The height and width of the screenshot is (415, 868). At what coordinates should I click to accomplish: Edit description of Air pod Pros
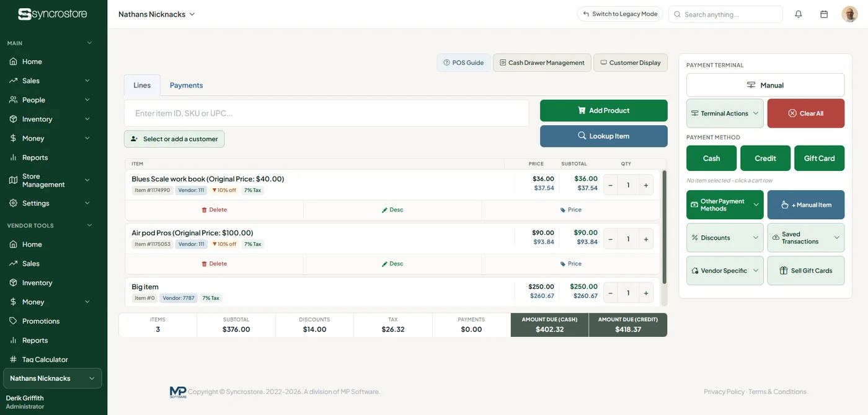(x=392, y=264)
